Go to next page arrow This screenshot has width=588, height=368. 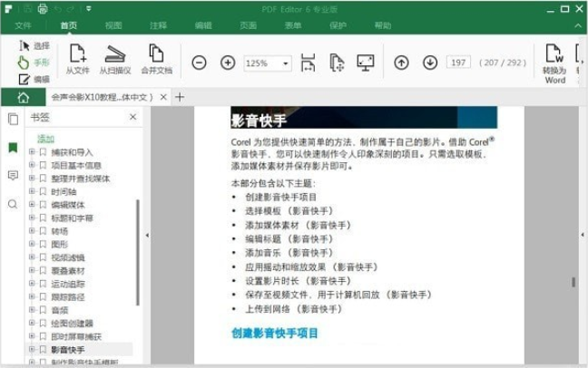[430, 63]
